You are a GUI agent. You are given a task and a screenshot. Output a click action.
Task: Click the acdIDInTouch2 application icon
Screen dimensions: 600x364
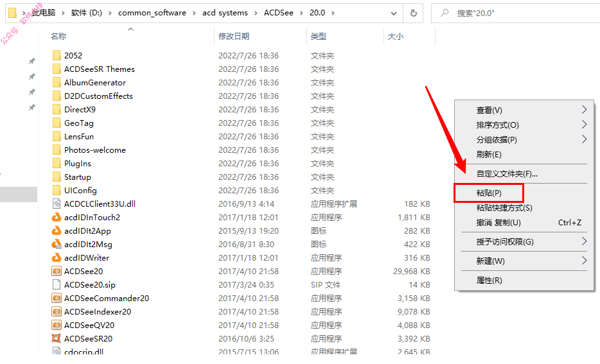(x=57, y=217)
